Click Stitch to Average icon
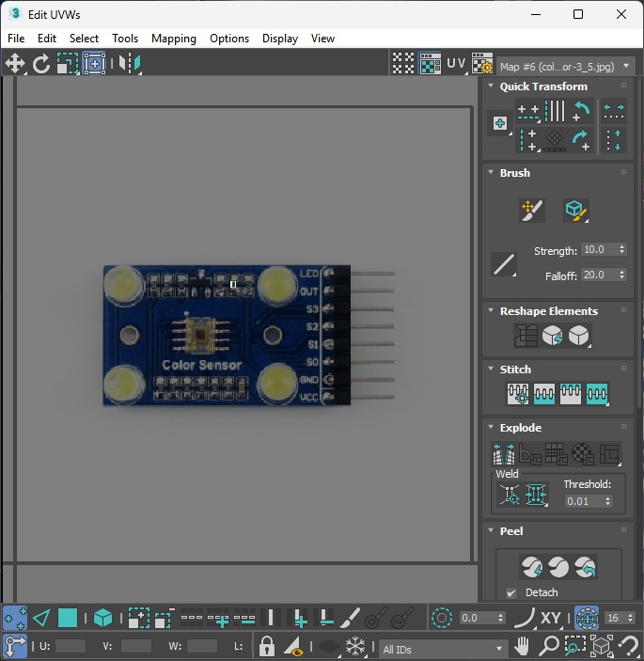The height and width of the screenshot is (661, 644). click(544, 394)
